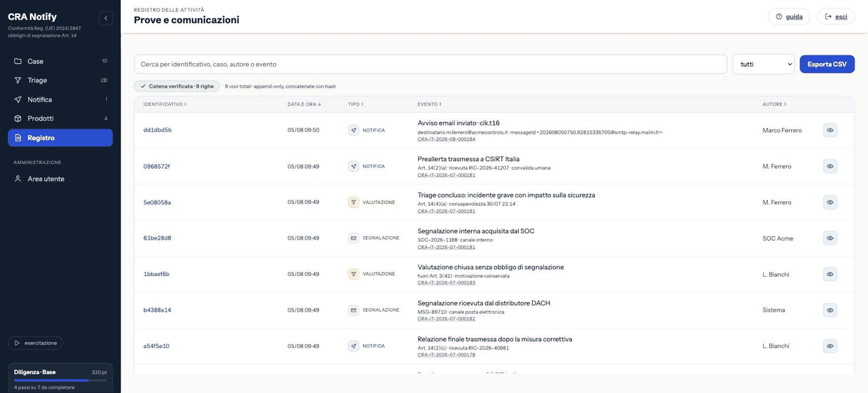Sort by the Data e ora column header
The height and width of the screenshot is (393, 868).
(304, 104)
